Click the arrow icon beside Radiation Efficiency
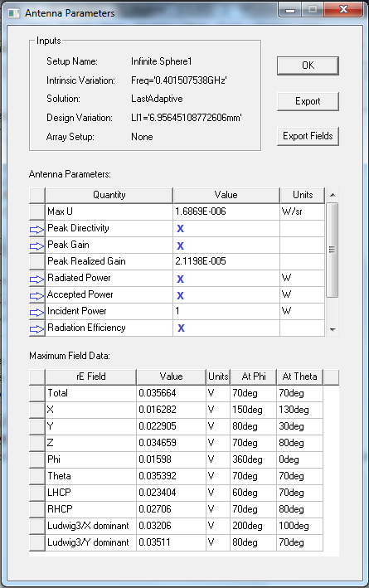This screenshot has width=369, height=588. click(36, 328)
